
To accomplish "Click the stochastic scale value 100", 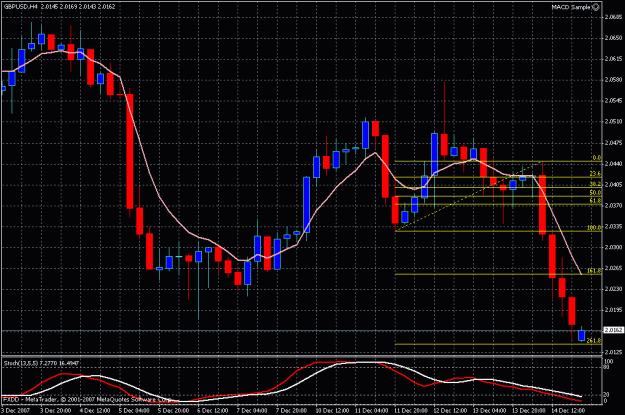I will point(609,361).
